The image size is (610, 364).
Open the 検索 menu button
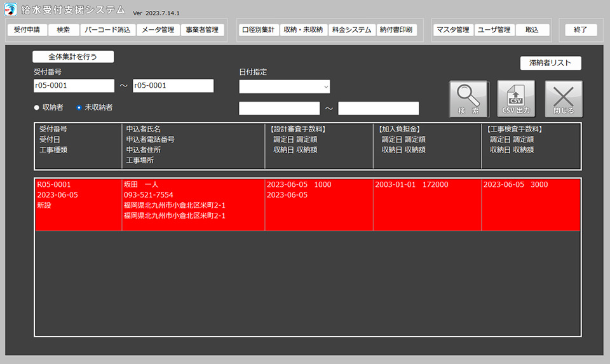click(x=64, y=30)
